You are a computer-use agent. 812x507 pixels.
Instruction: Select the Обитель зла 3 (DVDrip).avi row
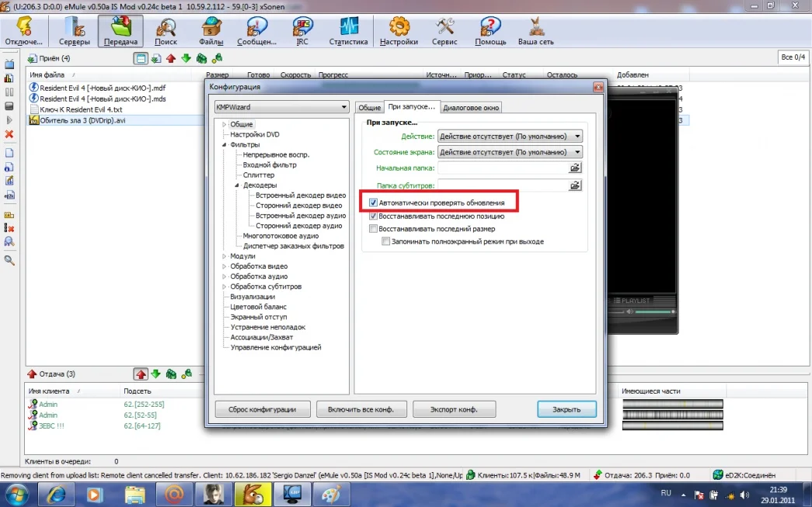point(116,120)
